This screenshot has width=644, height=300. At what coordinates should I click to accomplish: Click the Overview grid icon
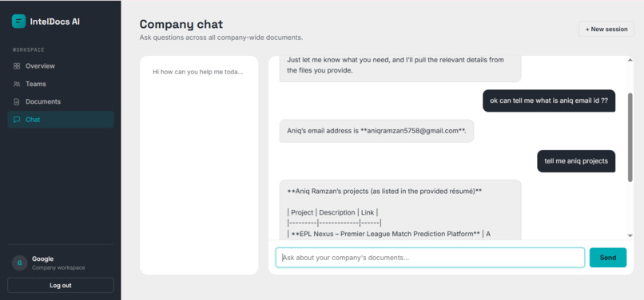click(17, 66)
